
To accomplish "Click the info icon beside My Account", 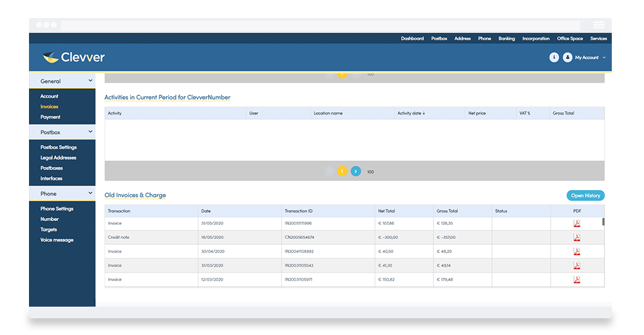I will pyautogui.click(x=554, y=57).
